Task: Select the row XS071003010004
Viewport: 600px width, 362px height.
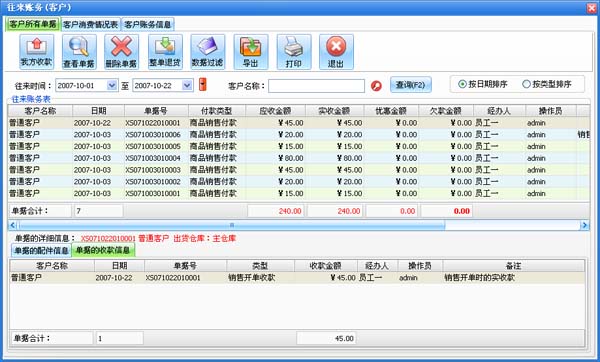Action: point(298,158)
